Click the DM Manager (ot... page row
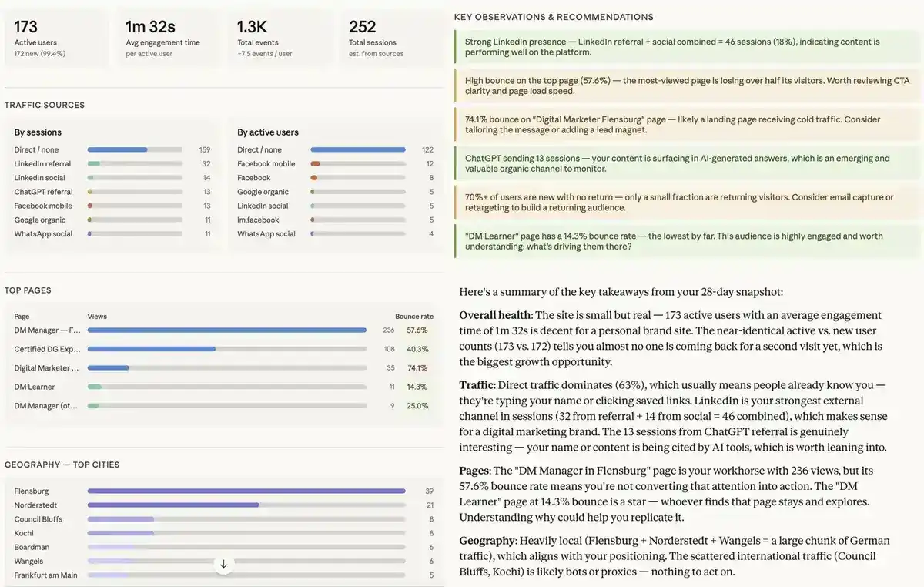The width and height of the screenshot is (924, 587). coord(224,405)
